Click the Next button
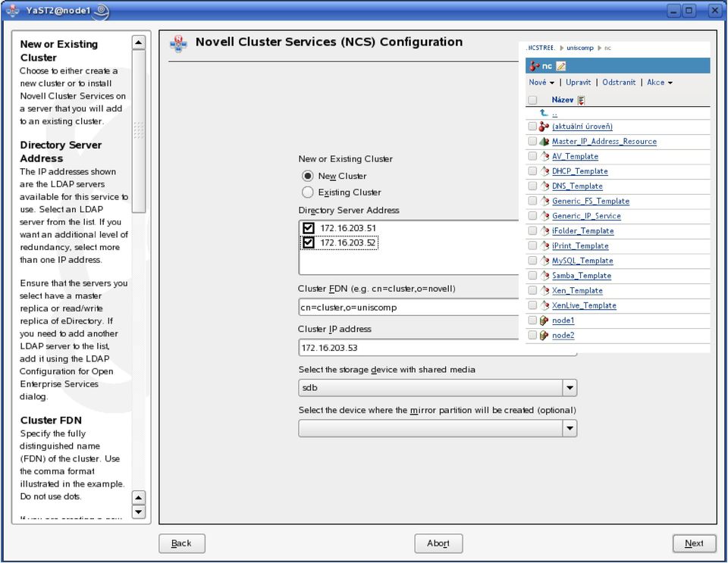The image size is (728, 563). [694, 543]
